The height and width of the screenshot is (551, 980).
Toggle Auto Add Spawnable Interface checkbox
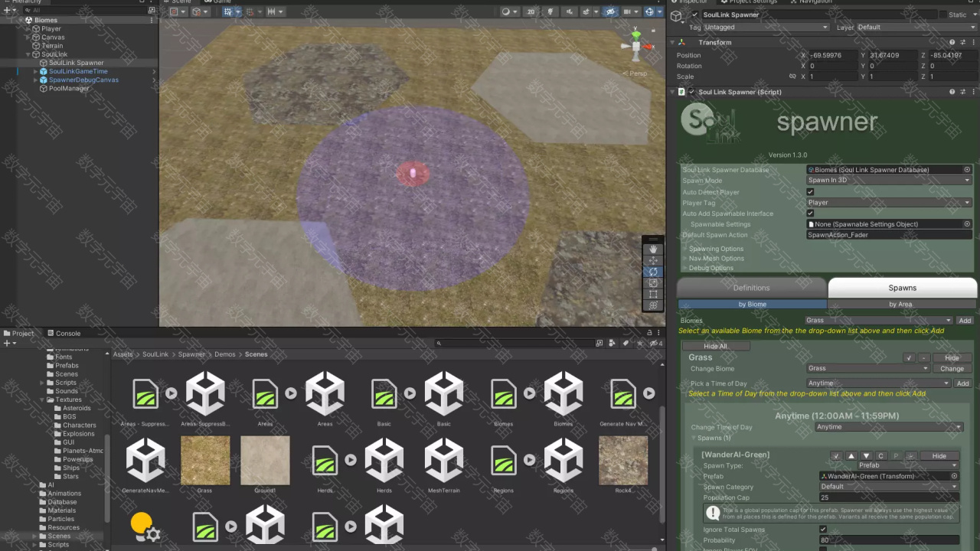pos(811,214)
